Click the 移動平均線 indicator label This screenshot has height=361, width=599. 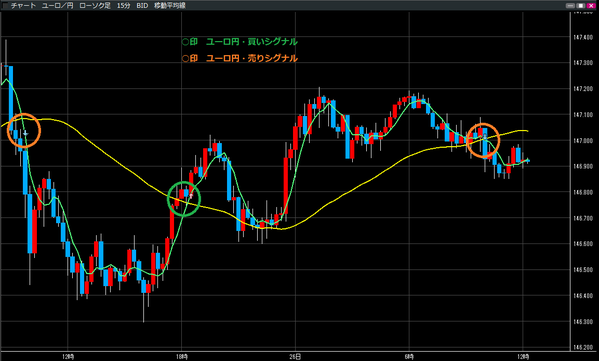(x=170, y=6)
